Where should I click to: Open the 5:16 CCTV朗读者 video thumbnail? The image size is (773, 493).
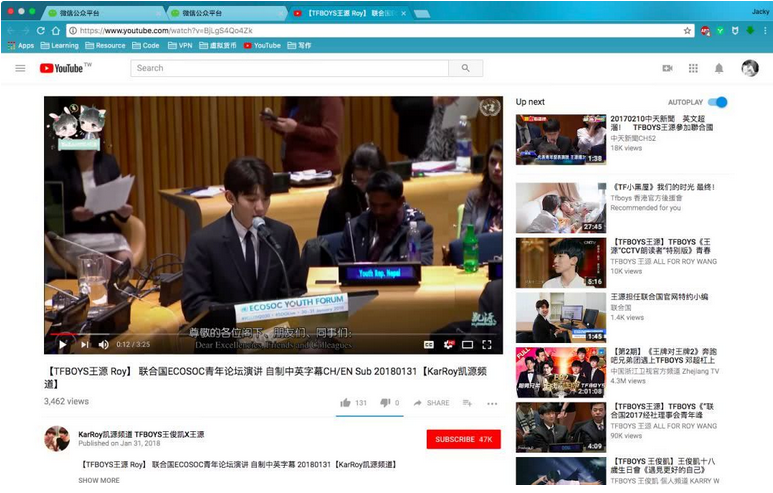click(x=561, y=263)
